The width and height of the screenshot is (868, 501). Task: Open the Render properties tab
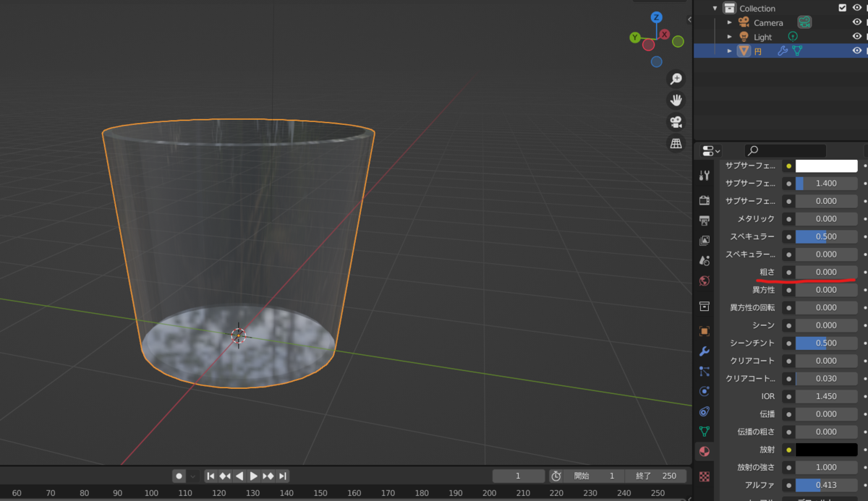pyautogui.click(x=705, y=200)
